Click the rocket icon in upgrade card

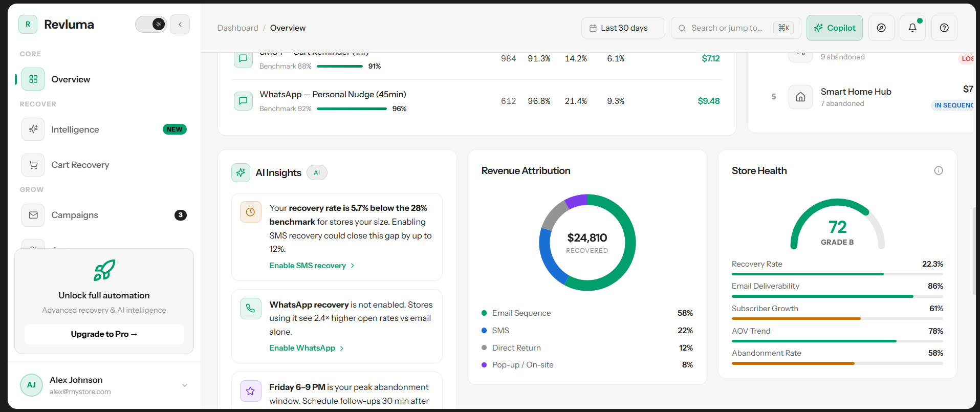tap(104, 270)
